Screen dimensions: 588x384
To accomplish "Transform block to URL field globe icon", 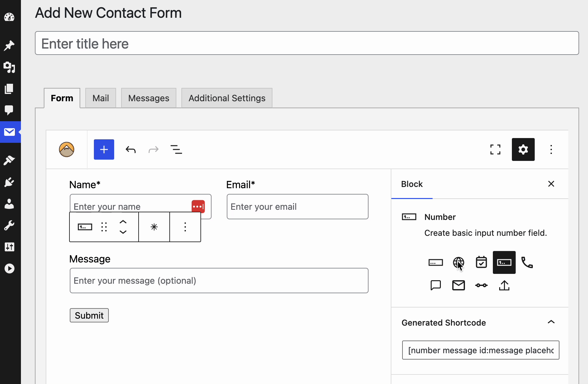I will click(x=458, y=262).
